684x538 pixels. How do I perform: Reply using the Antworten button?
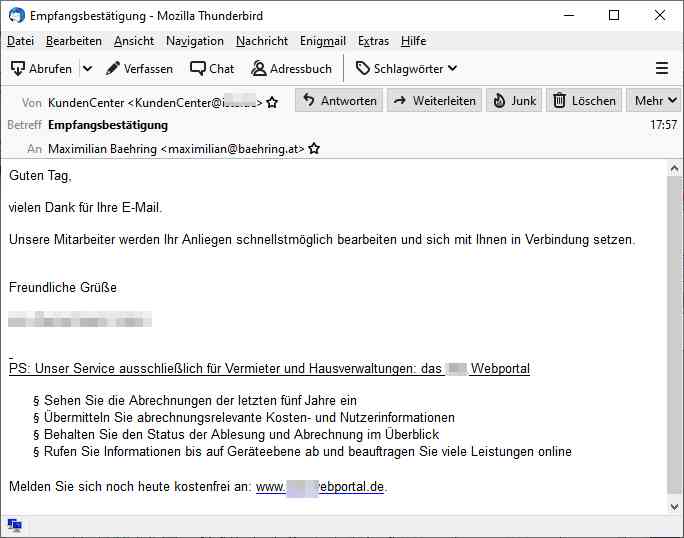(340, 101)
